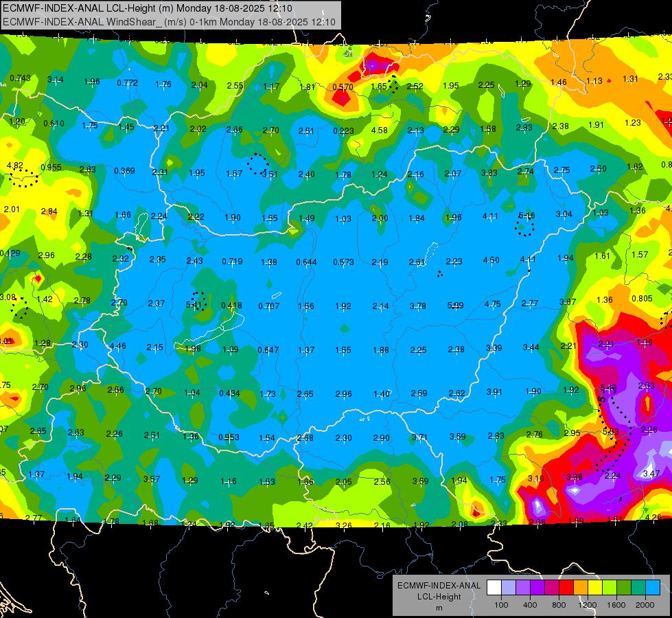This screenshot has width=672, height=618.
Task: Click the wind shear value 0.647
Action: tap(268, 350)
